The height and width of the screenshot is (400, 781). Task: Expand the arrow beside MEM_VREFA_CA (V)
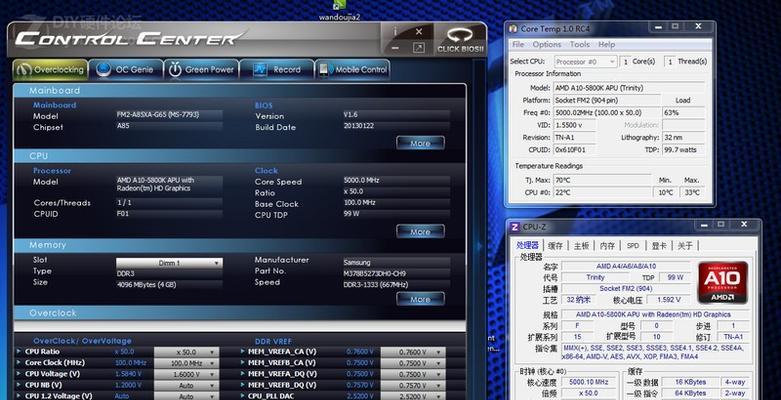[242, 352]
